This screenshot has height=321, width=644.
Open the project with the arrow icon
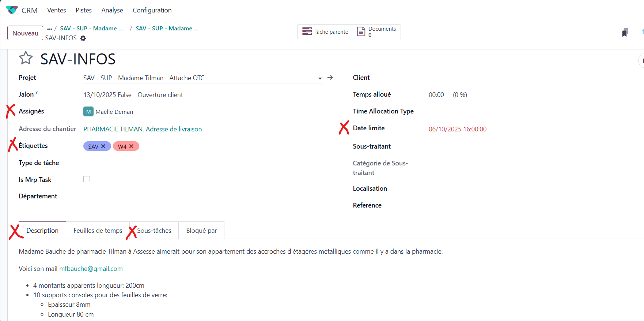tap(330, 78)
